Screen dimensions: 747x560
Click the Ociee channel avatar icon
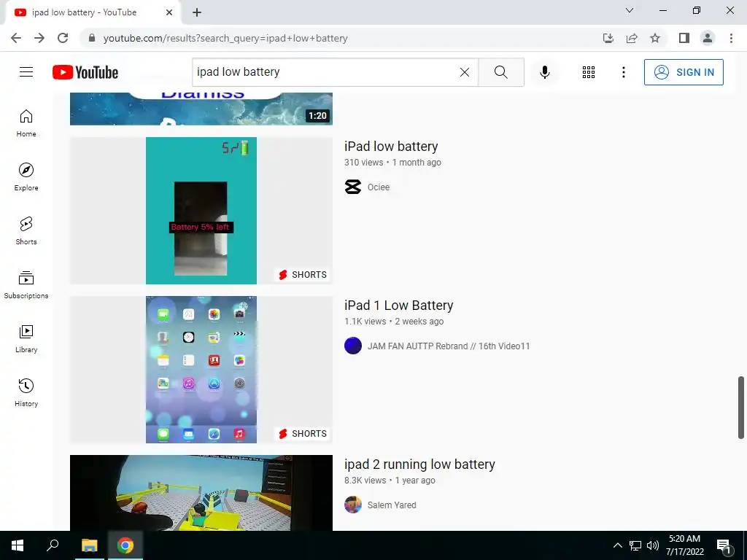(x=352, y=187)
